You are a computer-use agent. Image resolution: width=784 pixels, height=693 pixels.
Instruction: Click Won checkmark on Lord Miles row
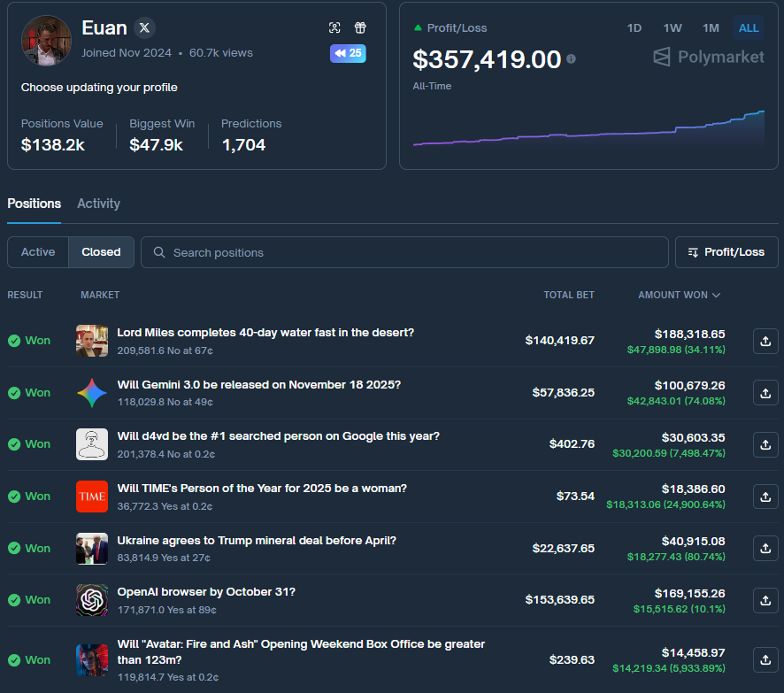14,341
